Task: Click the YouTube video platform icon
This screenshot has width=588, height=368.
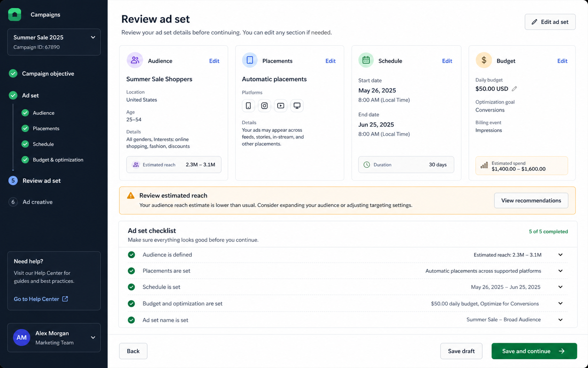Action: [x=281, y=106]
